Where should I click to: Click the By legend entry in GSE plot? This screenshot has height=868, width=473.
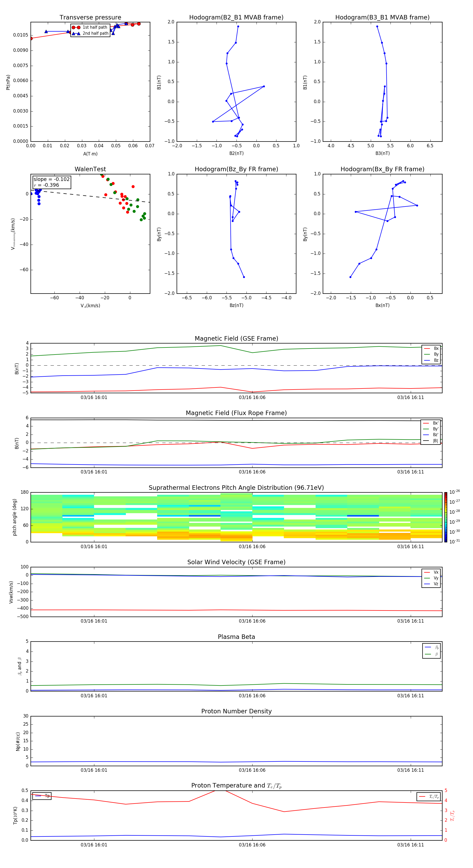[x=431, y=354]
